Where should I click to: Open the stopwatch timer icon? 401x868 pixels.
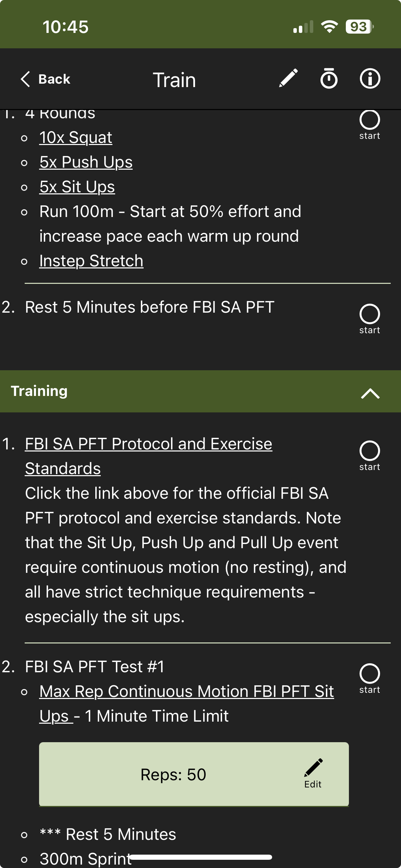point(329,79)
